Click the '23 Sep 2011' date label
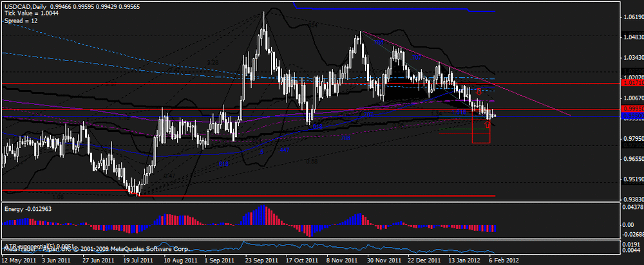The image size is (644, 265). [260, 260]
